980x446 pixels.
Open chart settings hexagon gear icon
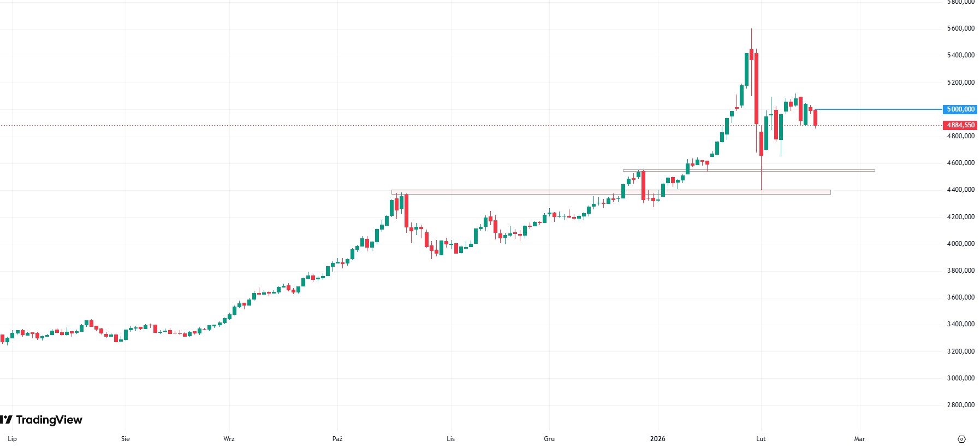pyautogui.click(x=961, y=439)
